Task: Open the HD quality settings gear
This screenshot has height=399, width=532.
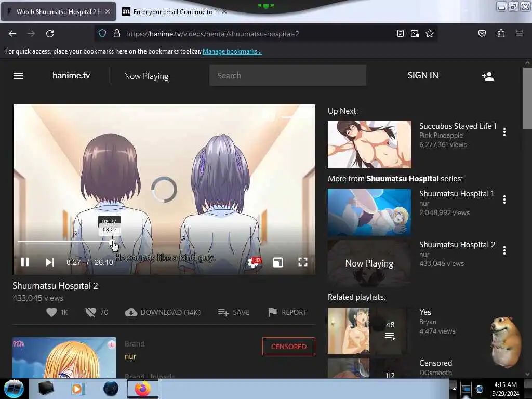Action: click(x=254, y=262)
